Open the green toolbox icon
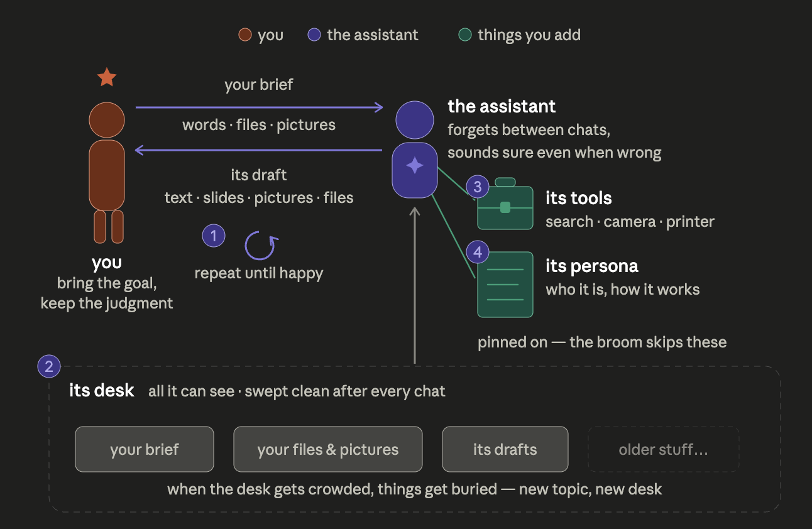 point(505,204)
